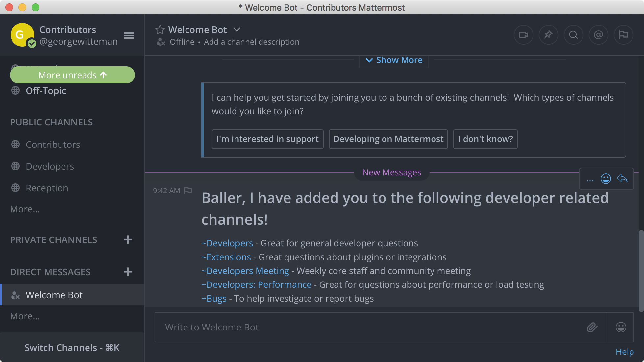The height and width of the screenshot is (362, 644).
Task: Start a video call with Welcome Bot
Action: click(x=523, y=35)
